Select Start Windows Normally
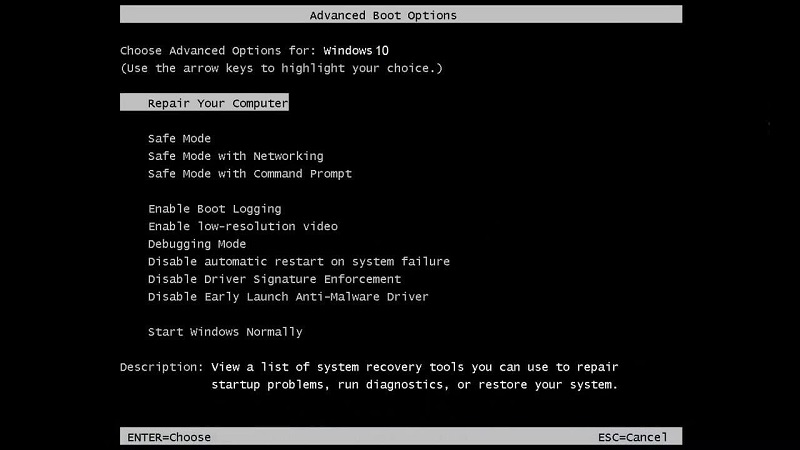Screen dimensions: 800x450 tap(224, 332)
